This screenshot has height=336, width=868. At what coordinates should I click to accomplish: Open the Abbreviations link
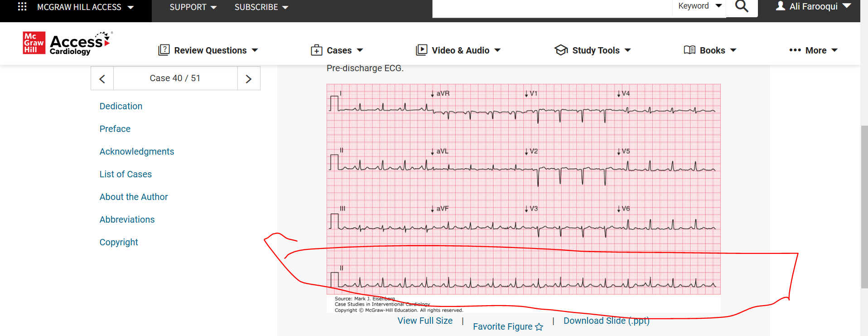127,219
